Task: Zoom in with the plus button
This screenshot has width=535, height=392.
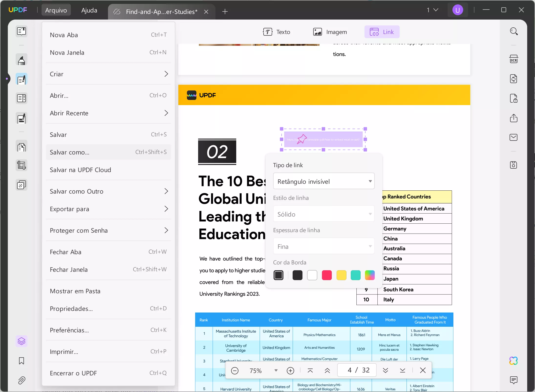Action: point(290,371)
